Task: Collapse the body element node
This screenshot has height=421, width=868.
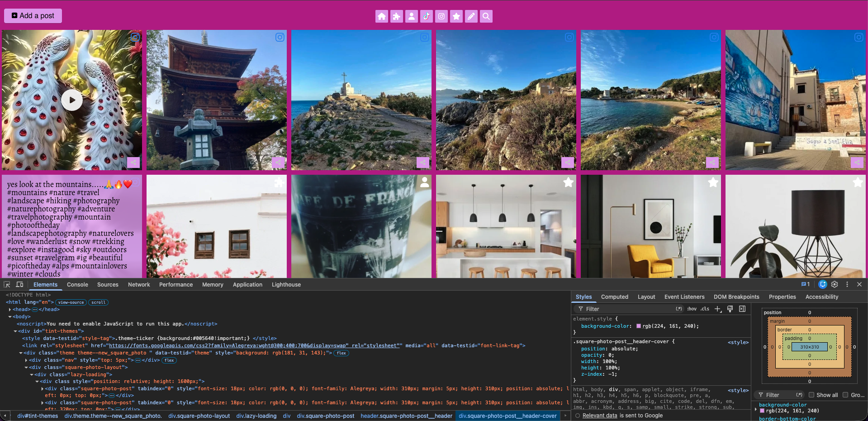Action: 10,317
